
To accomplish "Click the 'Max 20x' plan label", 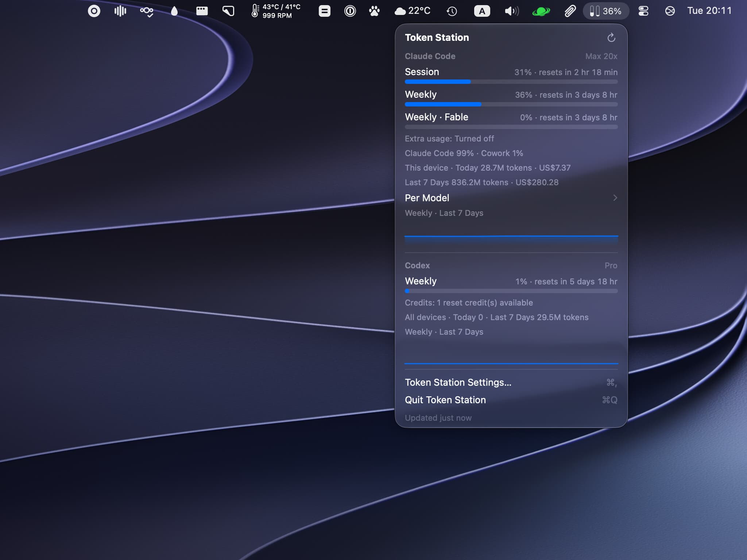I will pos(601,57).
